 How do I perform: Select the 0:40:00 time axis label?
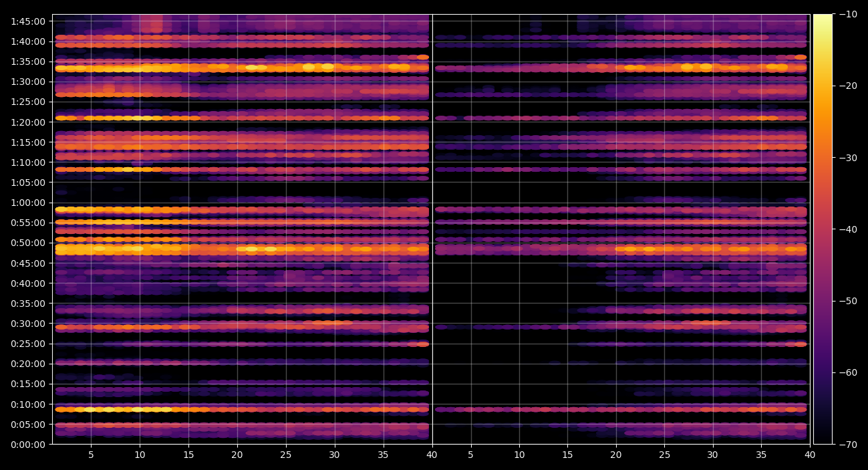pyautogui.click(x=28, y=283)
